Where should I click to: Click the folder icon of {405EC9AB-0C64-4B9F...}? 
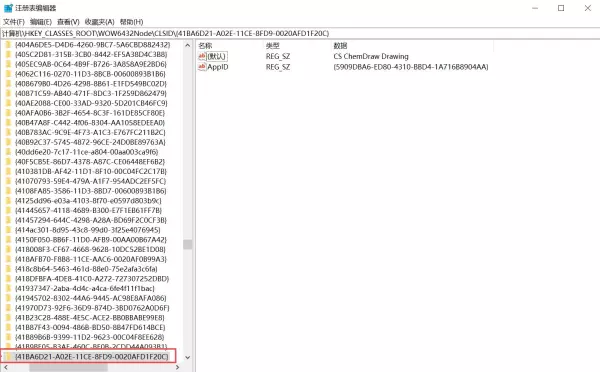8,64
